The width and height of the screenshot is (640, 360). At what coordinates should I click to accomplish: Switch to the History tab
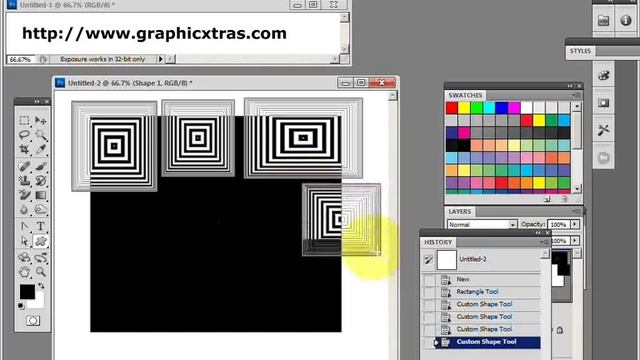[438, 242]
